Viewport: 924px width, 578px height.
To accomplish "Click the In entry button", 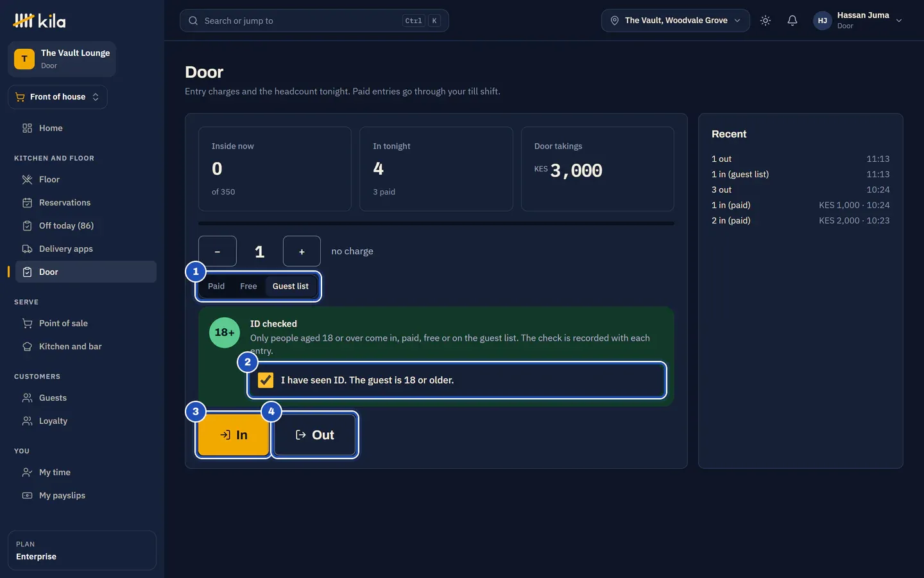I will (x=234, y=435).
